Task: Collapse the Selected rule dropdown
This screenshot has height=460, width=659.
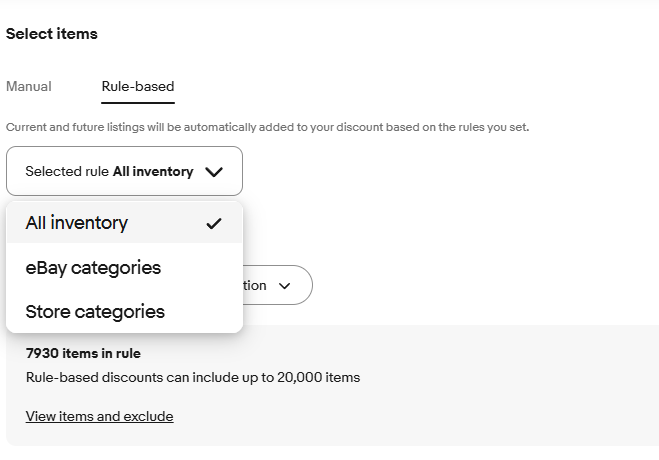Action: 124,171
